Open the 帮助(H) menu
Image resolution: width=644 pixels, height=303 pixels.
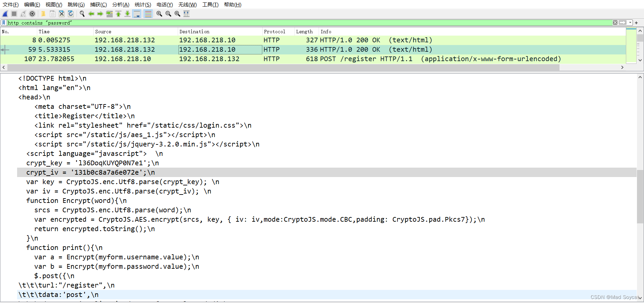[233, 4]
